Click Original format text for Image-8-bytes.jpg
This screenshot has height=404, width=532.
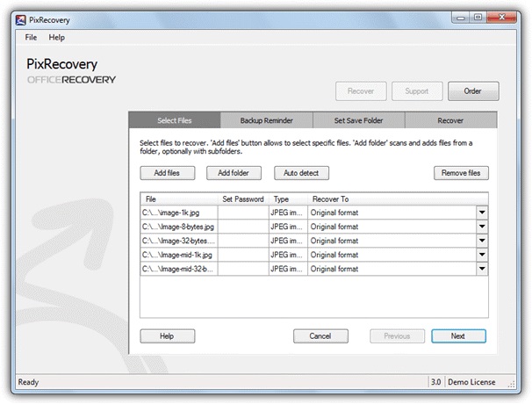tap(334, 227)
